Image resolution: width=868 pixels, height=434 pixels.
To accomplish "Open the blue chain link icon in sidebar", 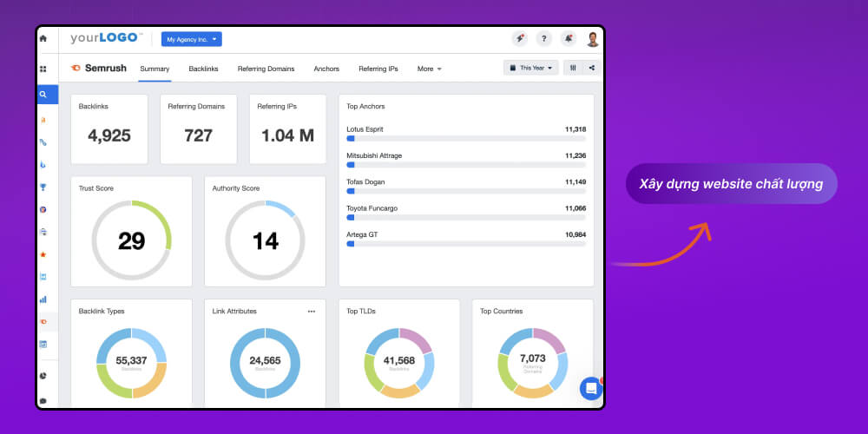I will tap(43, 142).
